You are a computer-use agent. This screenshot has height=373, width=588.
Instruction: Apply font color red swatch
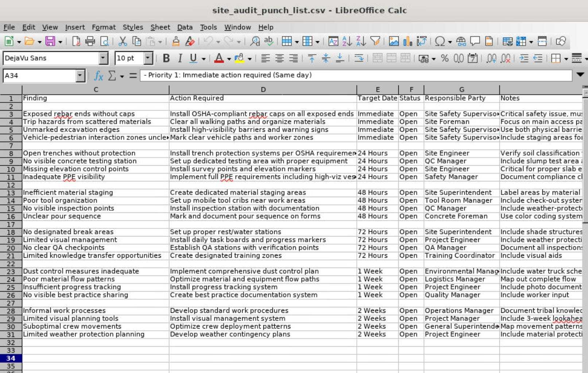(x=219, y=58)
